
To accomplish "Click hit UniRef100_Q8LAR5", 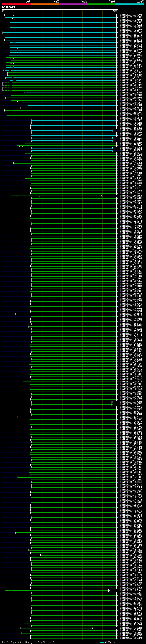I will (x=131, y=85).
